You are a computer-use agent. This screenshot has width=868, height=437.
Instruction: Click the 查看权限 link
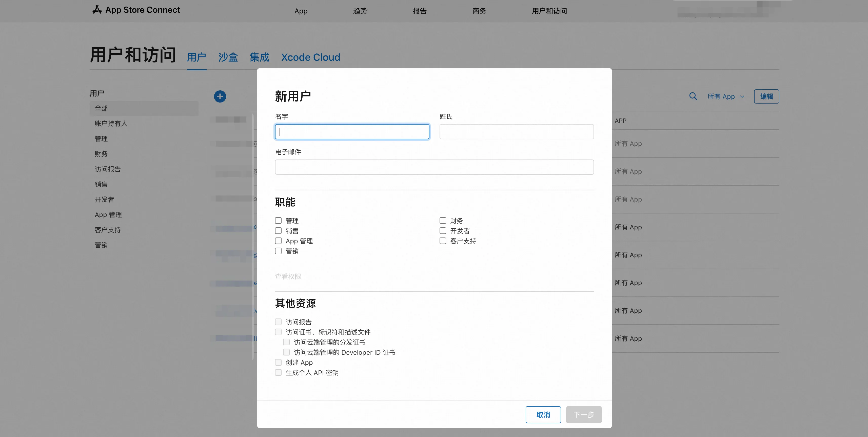pyautogui.click(x=288, y=276)
